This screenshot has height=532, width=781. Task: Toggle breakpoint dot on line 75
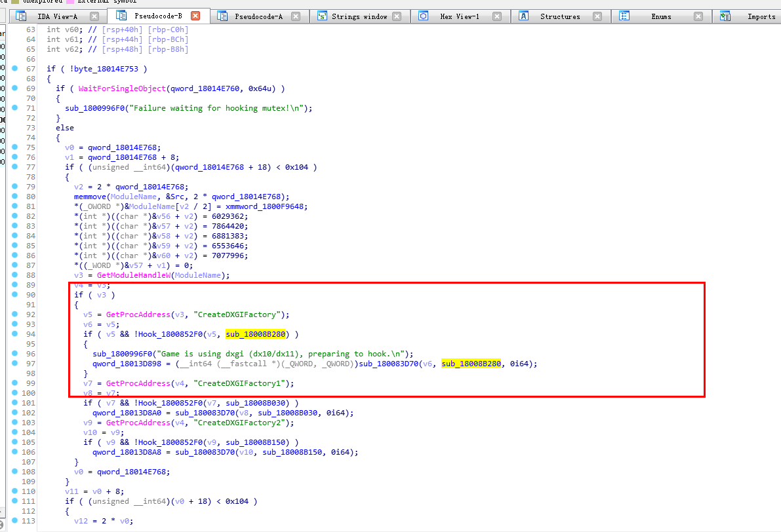coord(15,147)
